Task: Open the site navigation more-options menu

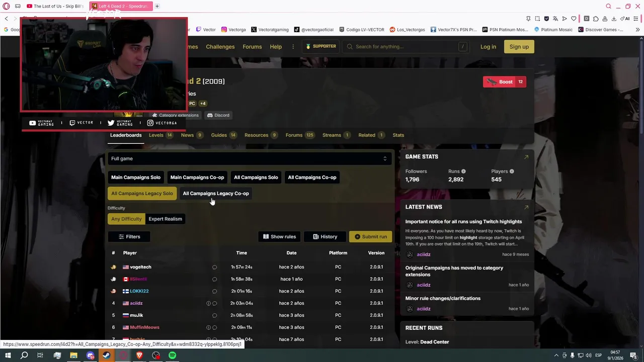Action: [x=293, y=47]
